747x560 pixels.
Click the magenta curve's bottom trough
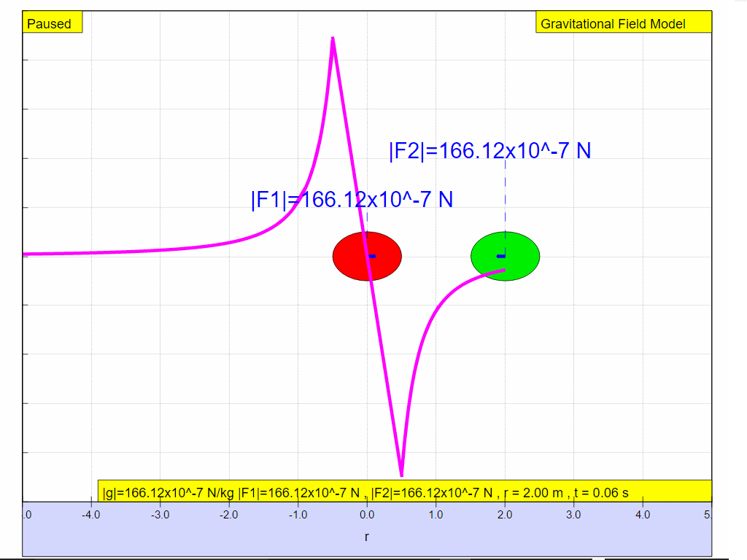coord(401,475)
